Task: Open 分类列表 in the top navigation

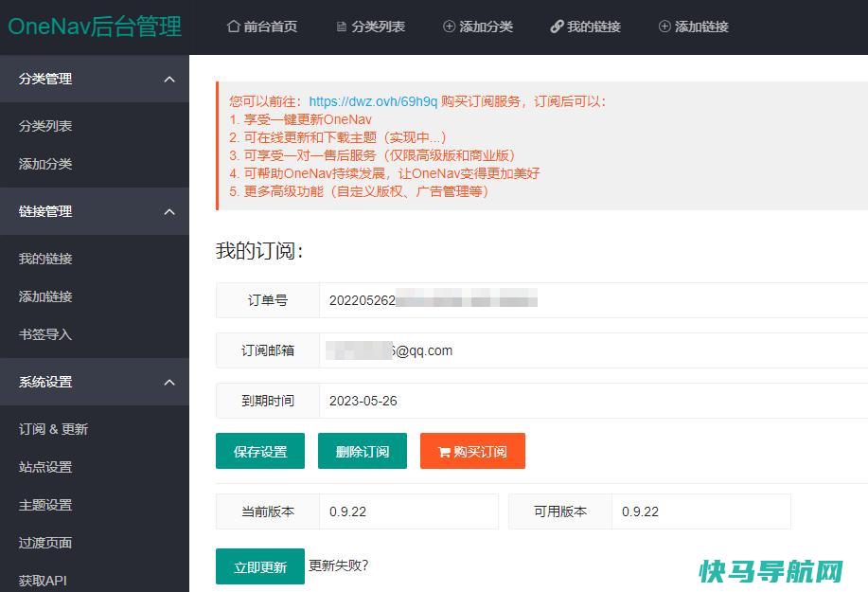Action: pyautogui.click(x=371, y=26)
